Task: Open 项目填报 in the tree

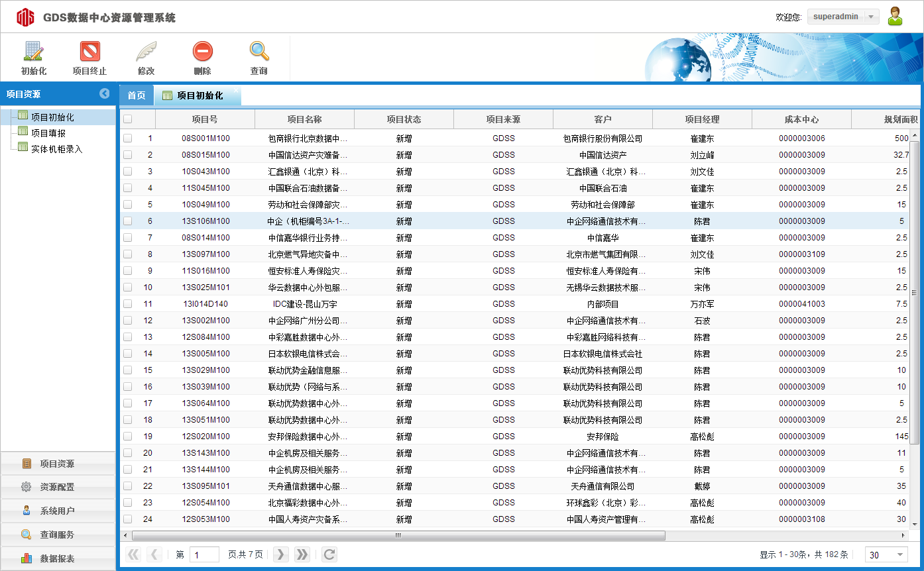Action: click(48, 133)
